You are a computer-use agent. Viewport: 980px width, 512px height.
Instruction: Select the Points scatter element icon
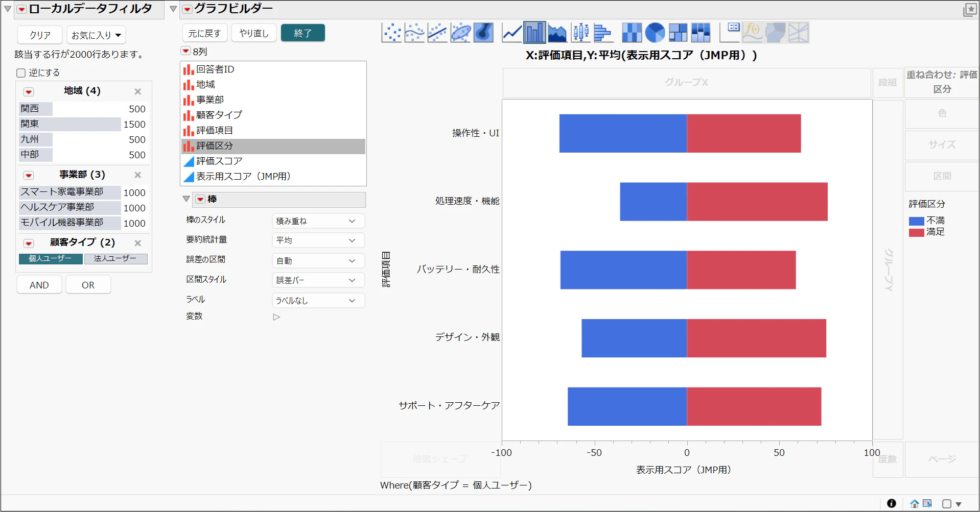click(x=391, y=33)
